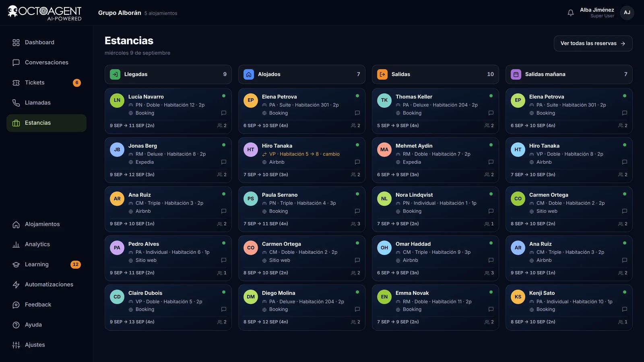
Task: Click the LN avatar of Lucía Navarro
Action: pyautogui.click(x=117, y=101)
